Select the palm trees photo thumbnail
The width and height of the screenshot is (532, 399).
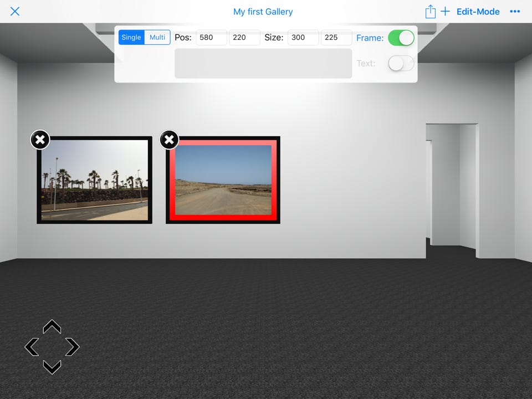[95, 180]
